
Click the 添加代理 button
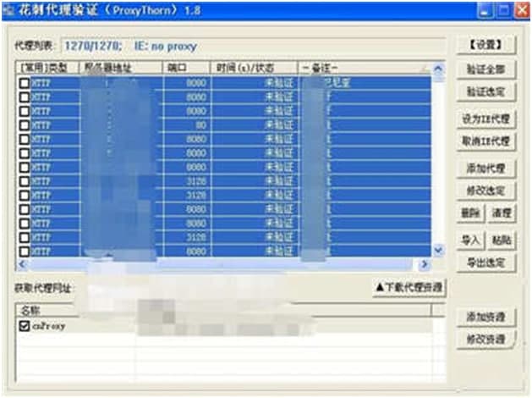pos(485,169)
